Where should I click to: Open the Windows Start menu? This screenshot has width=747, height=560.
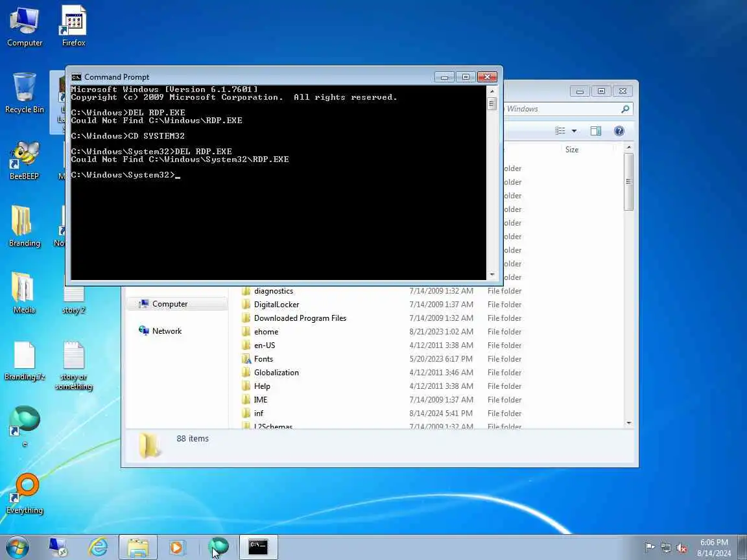pyautogui.click(x=17, y=547)
